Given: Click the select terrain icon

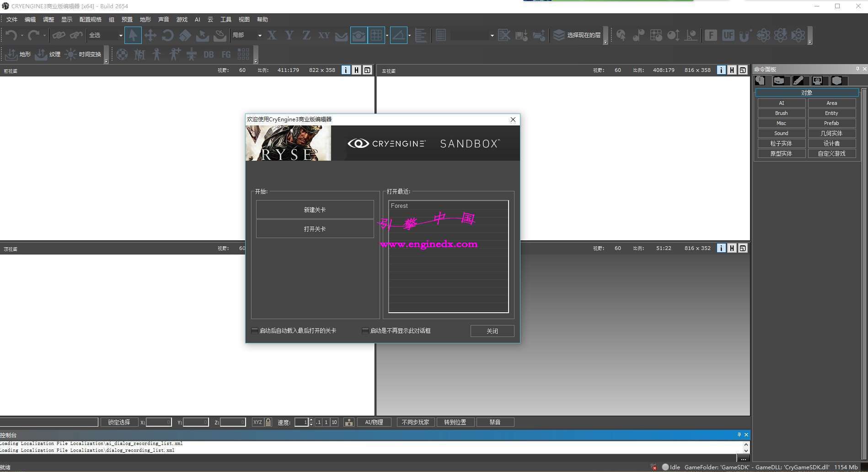Looking at the screenshot, I should [202, 35].
